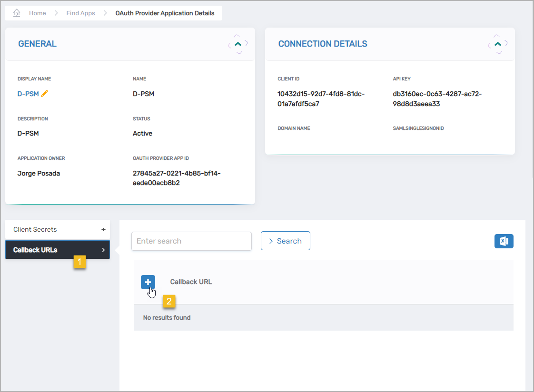The height and width of the screenshot is (392, 534).
Task: Click the OAuth Provider Application Details breadcrumb
Action: point(165,13)
